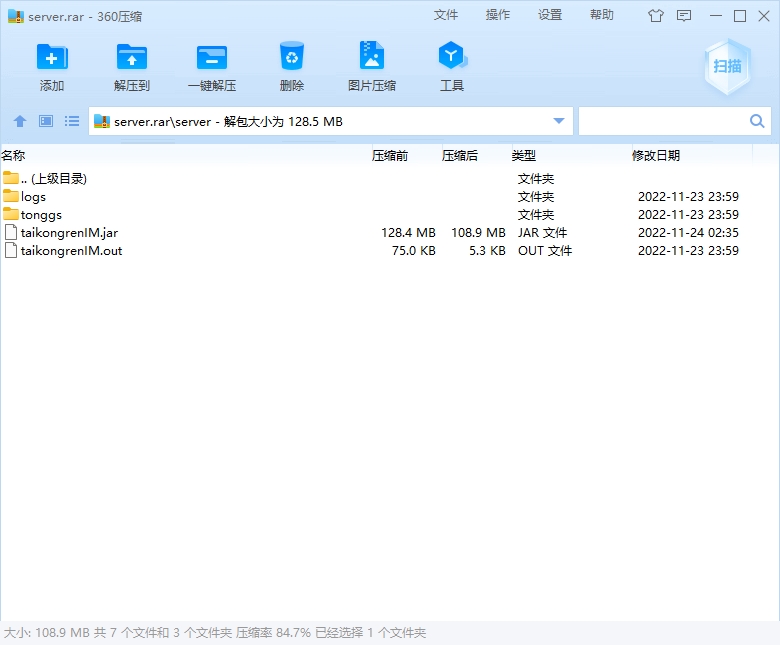Viewport: 780px width, 645px height.
Task: Click the status bar compression ratio text
Action: coord(273,633)
